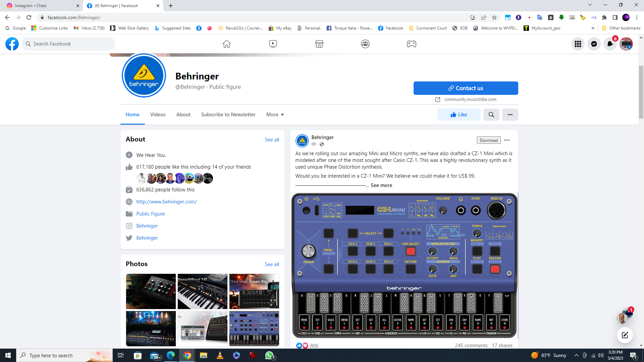Open Chrome three-dot menu
Viewport: 644px width, 362px height.
point(637,17)
